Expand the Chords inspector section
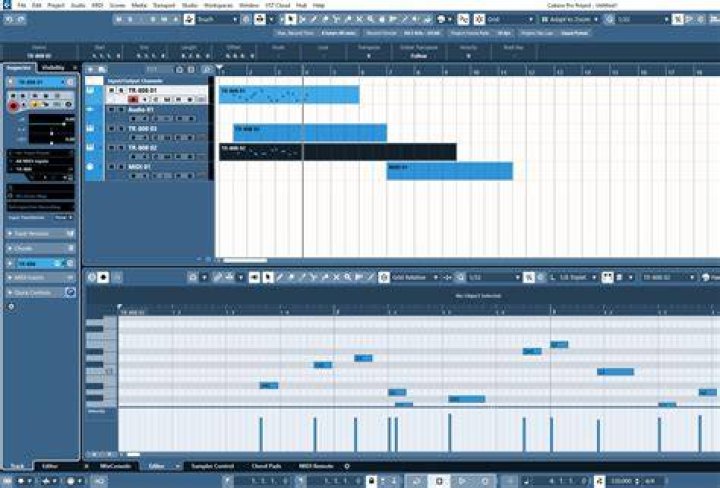The height and width of the screenshot is (488, 720). tap(40, 248)
